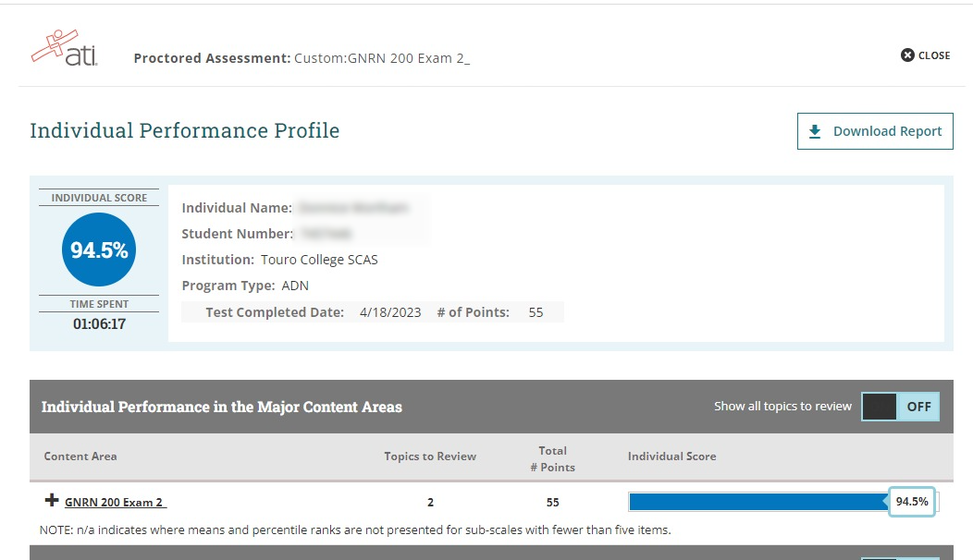Click the Individual Performance Profile heading
This screenshot has height=560, width=973.
coord(185,131)
